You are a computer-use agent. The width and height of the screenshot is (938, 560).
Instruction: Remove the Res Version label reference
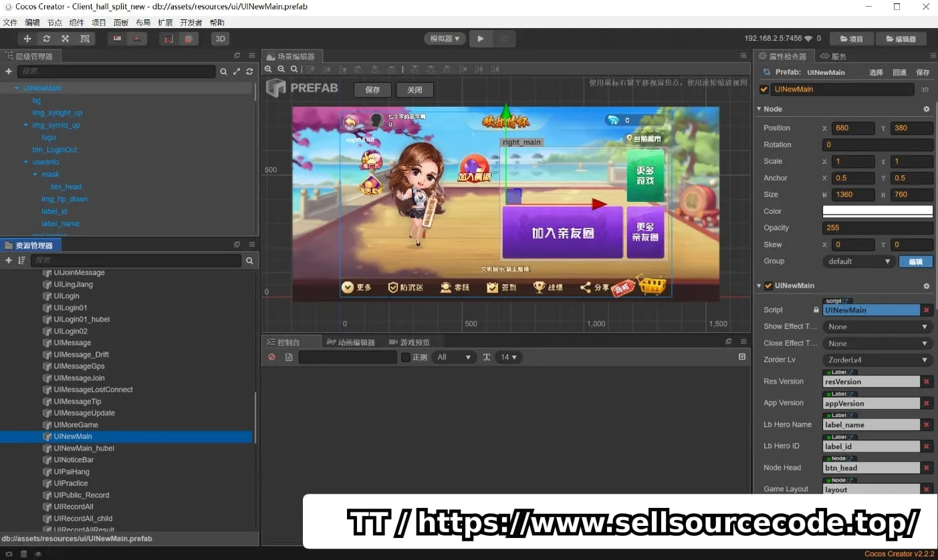[927, 382]
